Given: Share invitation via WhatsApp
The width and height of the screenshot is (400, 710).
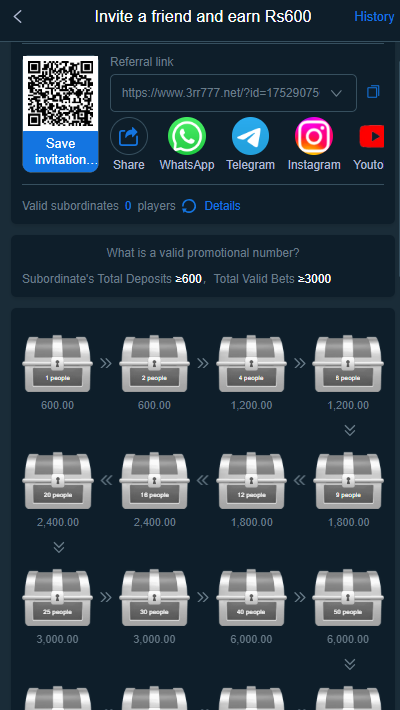Looking at the screenshot, I should pyautogui.click(x=187, y=136).
